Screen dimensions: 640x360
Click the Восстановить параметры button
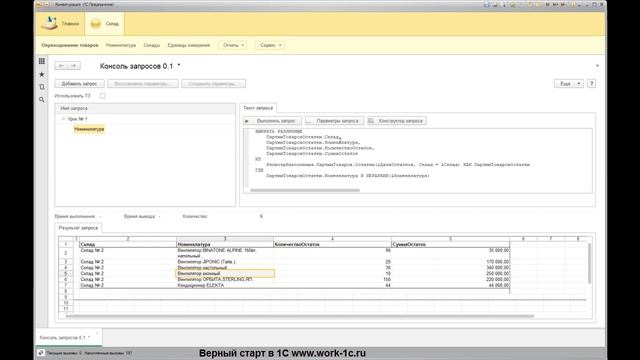pos(143,84)
